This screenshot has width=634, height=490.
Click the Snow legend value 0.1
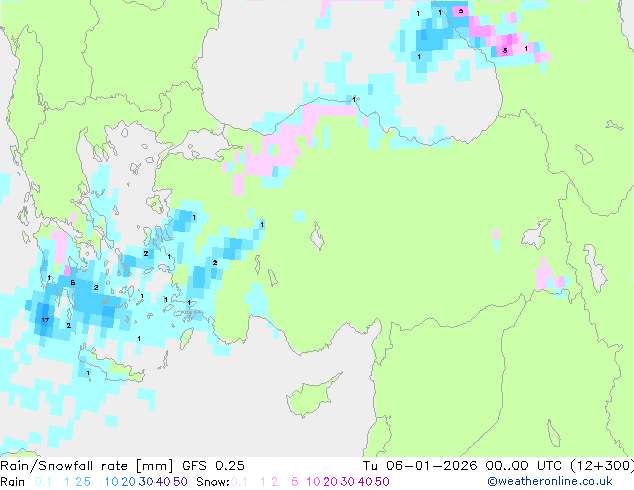click(239, 482)
